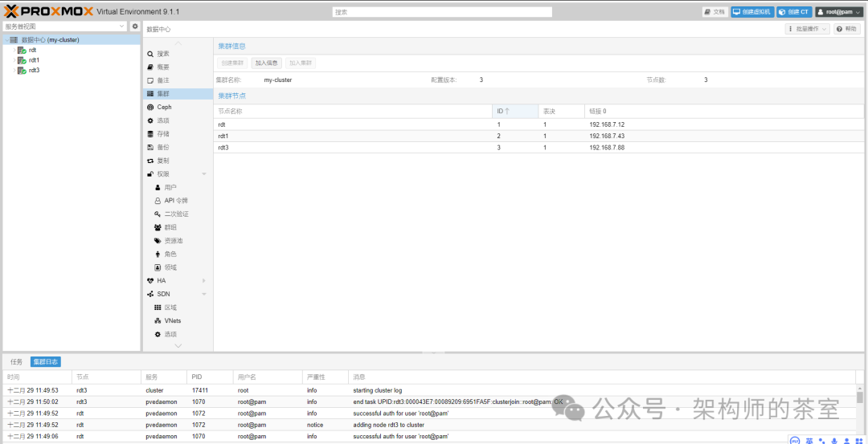Click the Proxmox logo
The width and height of the screenshot is (868, 444).
click(49, 11)
